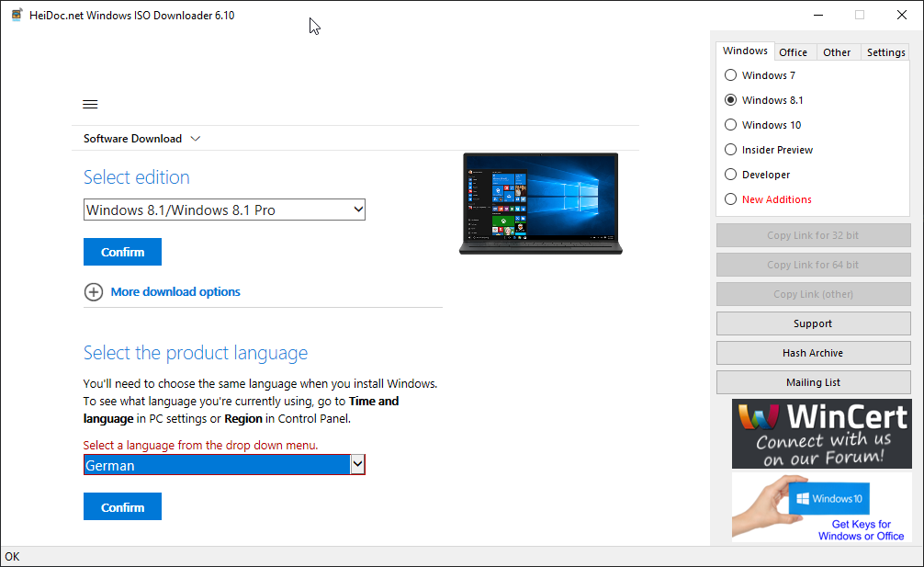Image resolution: width=924 pixels, height=567 pixels.
Task: Close the ISO Downloader window
Action: [902, 15]
